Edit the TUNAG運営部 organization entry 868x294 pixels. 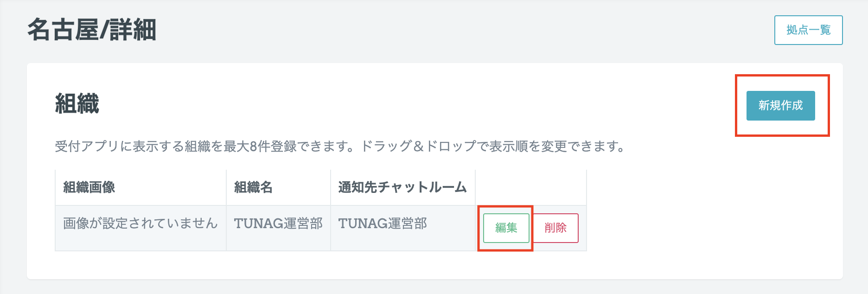506,228
